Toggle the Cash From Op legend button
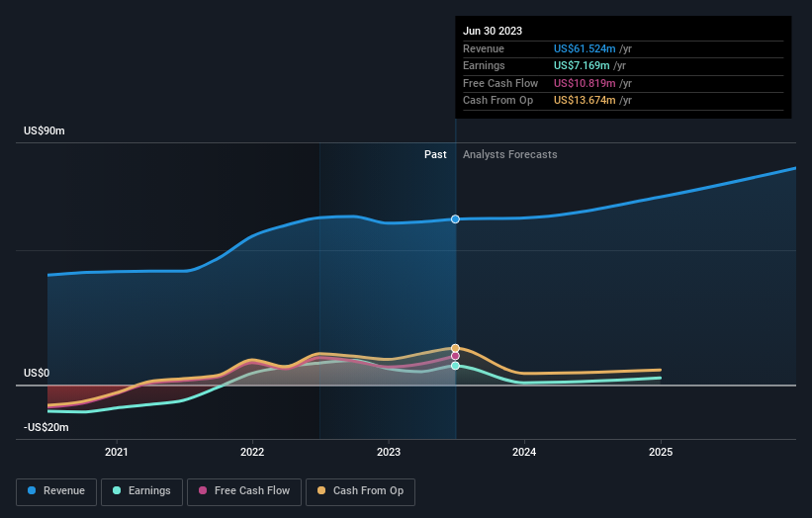 point(360,491)
